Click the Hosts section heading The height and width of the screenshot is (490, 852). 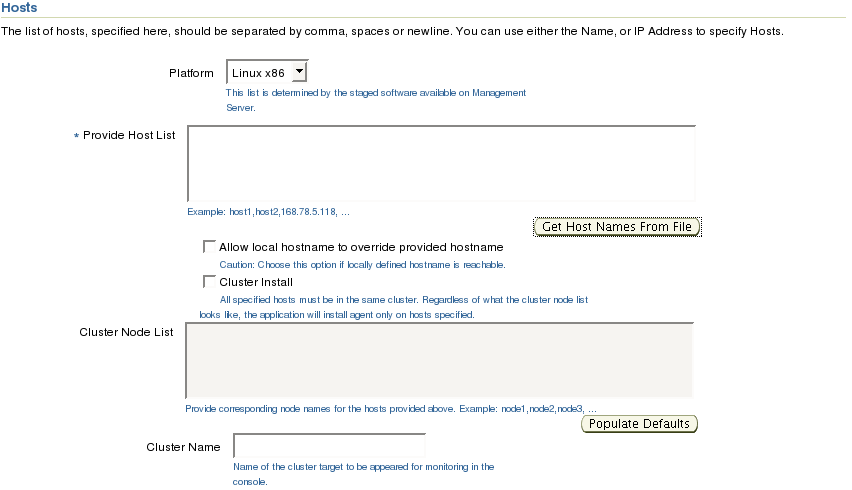click(19, 8)
